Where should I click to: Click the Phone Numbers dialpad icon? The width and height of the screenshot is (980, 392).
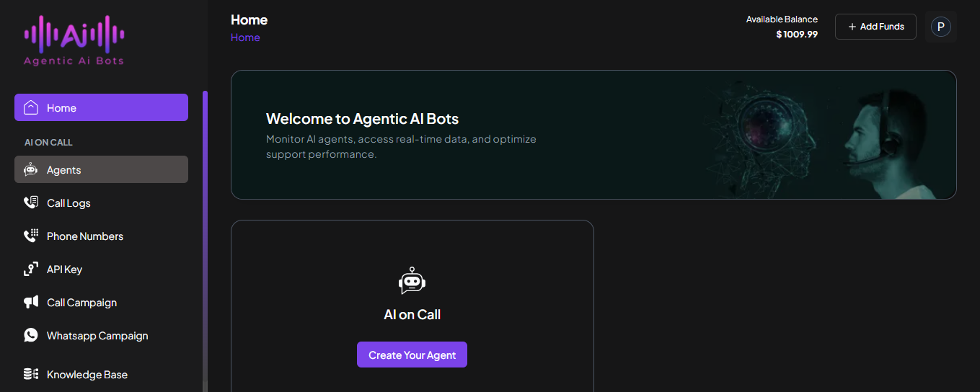tap(31, 236)
